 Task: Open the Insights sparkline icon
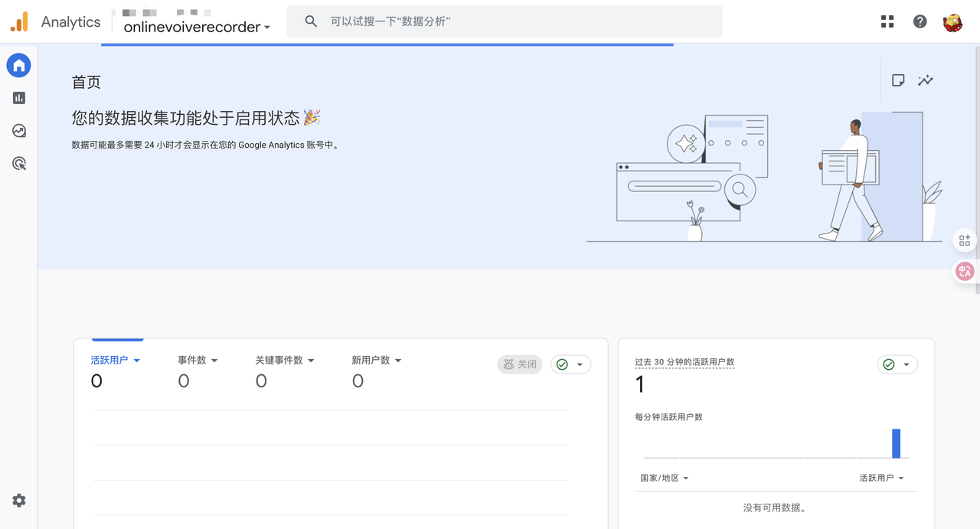click(926, 80)
